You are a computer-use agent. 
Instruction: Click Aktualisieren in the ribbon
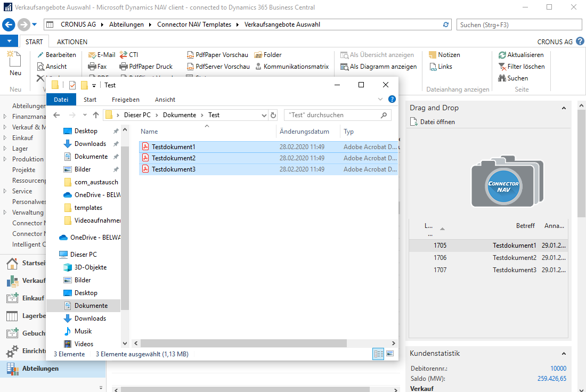click(x=521, y=55)
